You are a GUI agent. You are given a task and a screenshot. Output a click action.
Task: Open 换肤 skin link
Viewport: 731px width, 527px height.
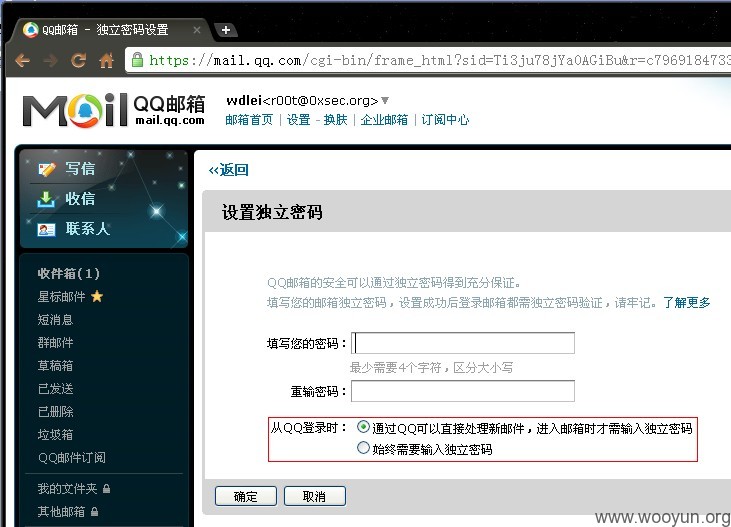tap(336, 120)
